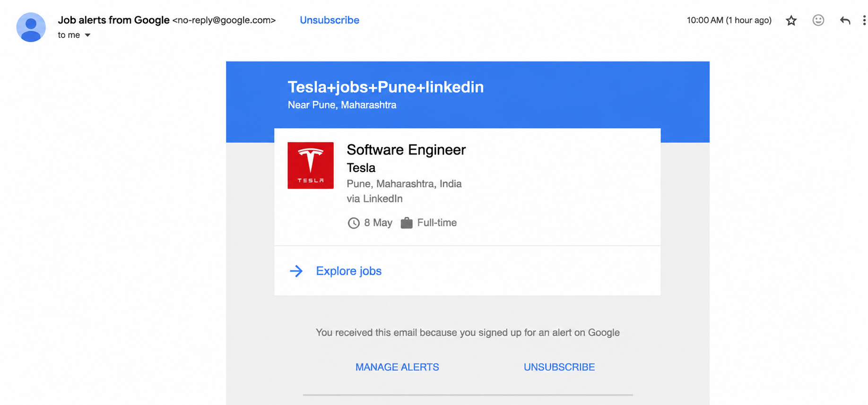Open the Software Engineer job title
This screenshot has width=868, height=405.
[x=406, y=150]
